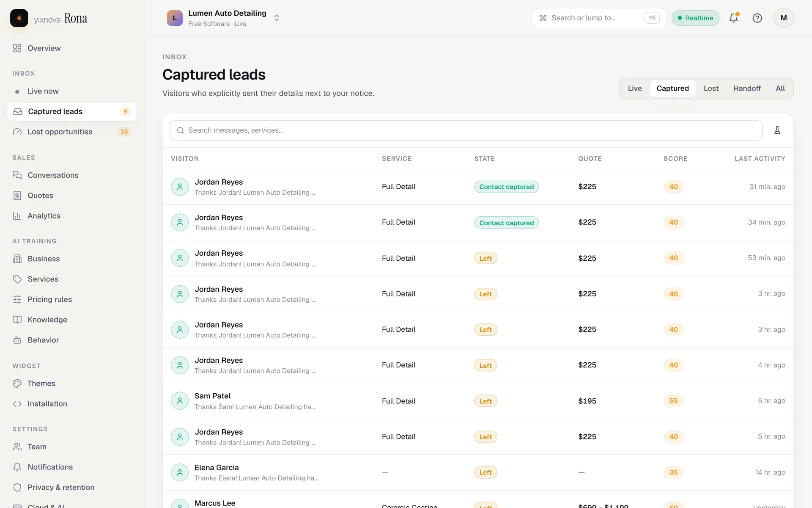Toggle the Realtime status pill
The height and width of the screenshot is (508, 812).
pyautogui.click(x=695, y=18)
